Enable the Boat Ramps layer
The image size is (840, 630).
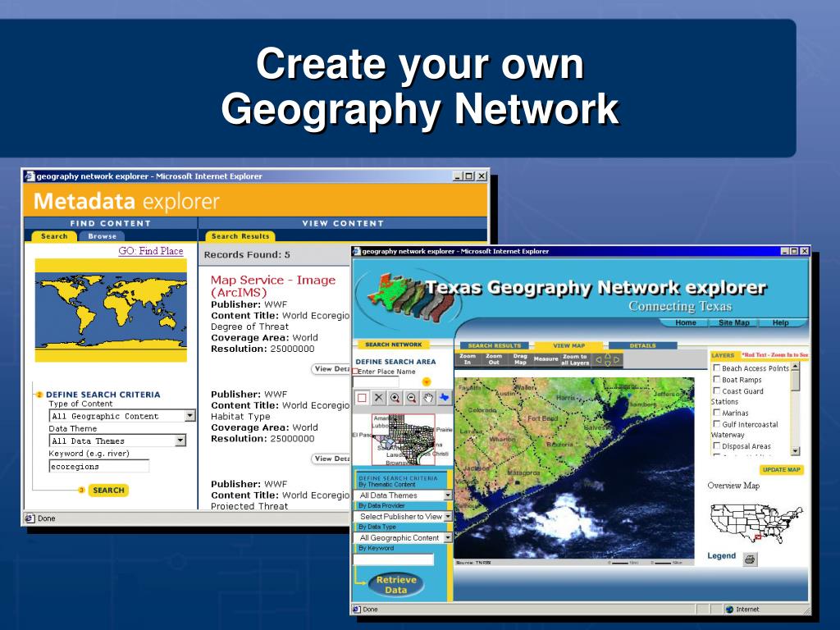pyautogui.click(x=716, y=379)
